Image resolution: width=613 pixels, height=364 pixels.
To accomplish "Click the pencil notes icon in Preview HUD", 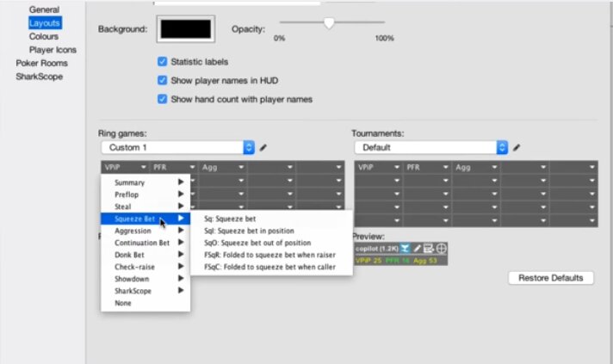I will click(418, 249).
